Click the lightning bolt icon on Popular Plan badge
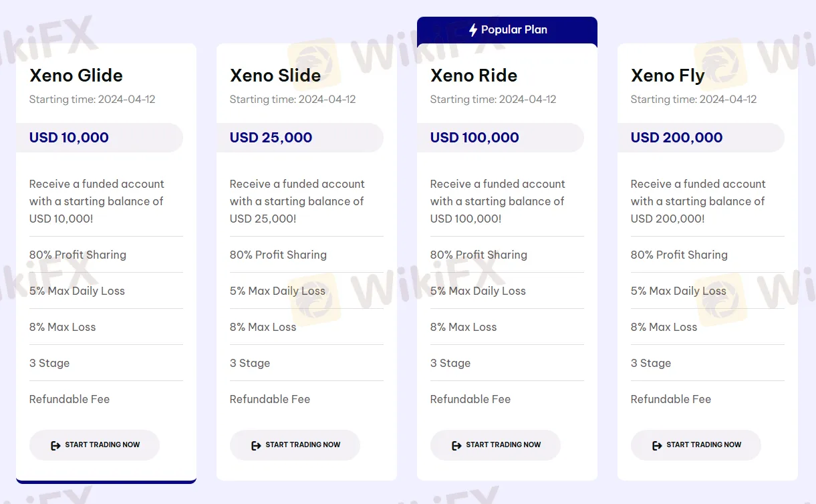This screenshot has width=816, height=504. [x=474, y=29]
